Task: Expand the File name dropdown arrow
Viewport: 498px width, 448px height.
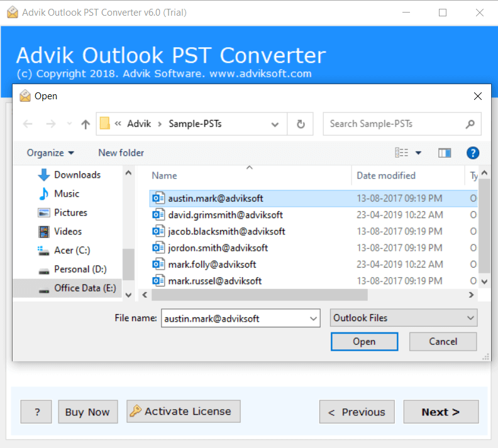Action: point(314,318)
